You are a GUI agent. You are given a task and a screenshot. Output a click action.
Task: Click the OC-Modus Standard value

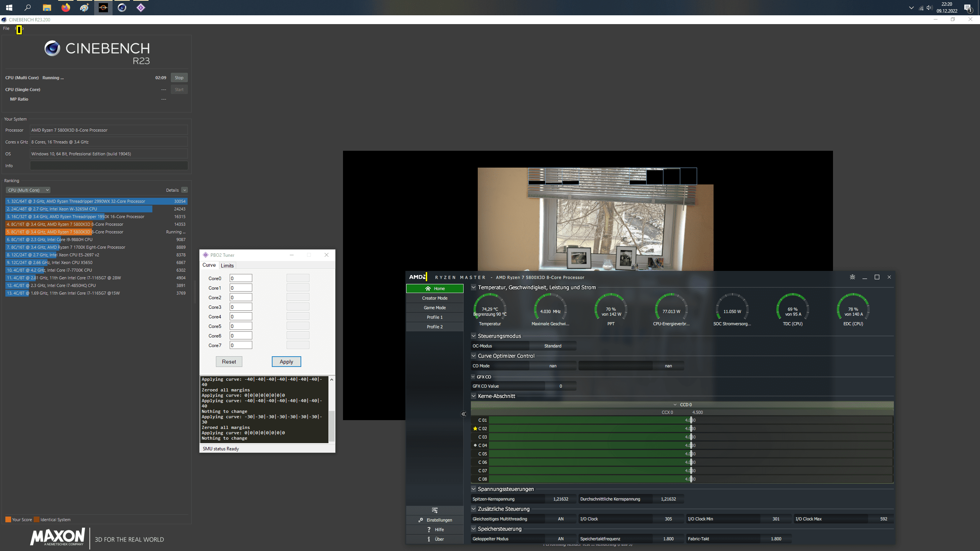552,346
